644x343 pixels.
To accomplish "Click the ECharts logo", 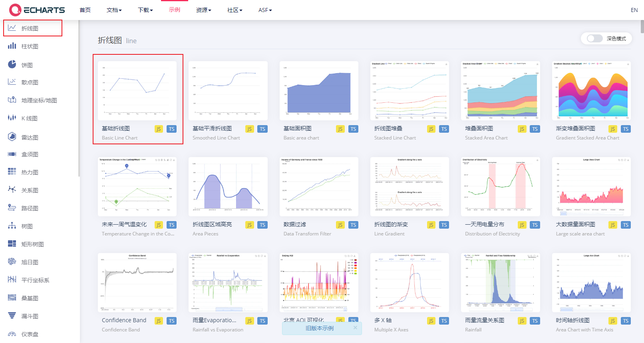I will click(x=37, y=10).
